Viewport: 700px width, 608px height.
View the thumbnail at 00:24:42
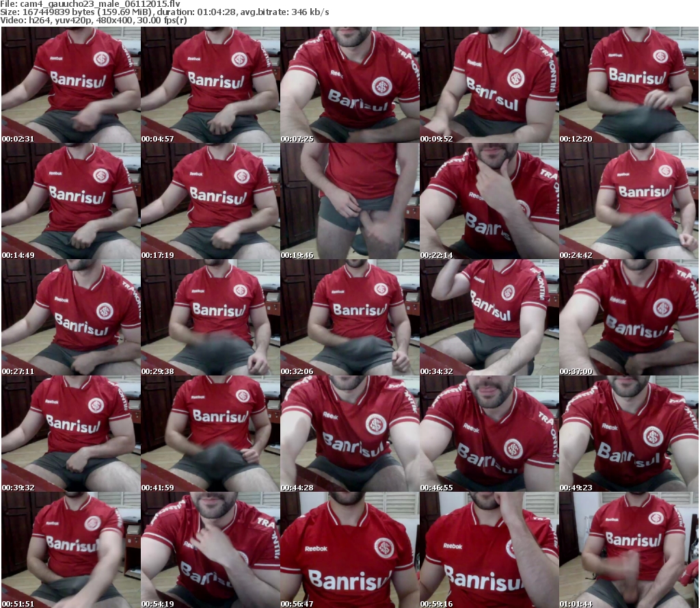[x=629, y=201]
